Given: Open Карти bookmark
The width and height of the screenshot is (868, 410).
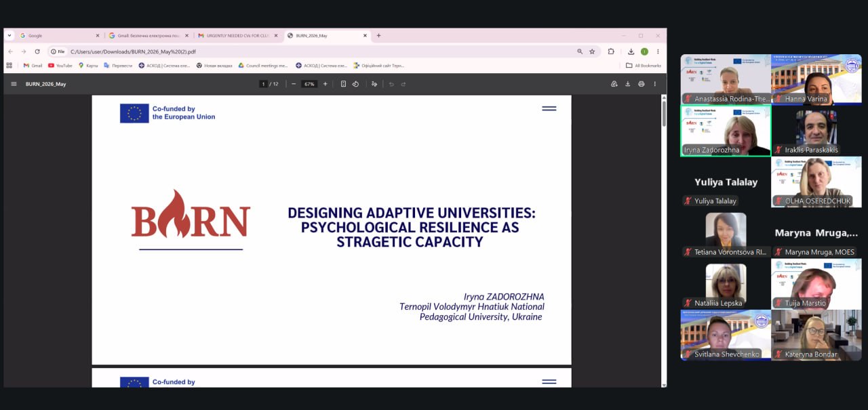Looking at the screenshot, I should [88, 66].
